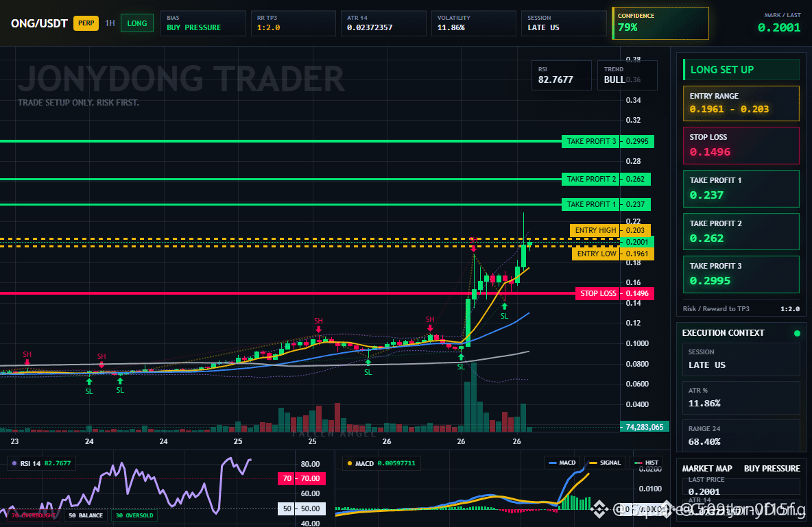Click the RSI 14 indicator label

(x=41, y=463)
